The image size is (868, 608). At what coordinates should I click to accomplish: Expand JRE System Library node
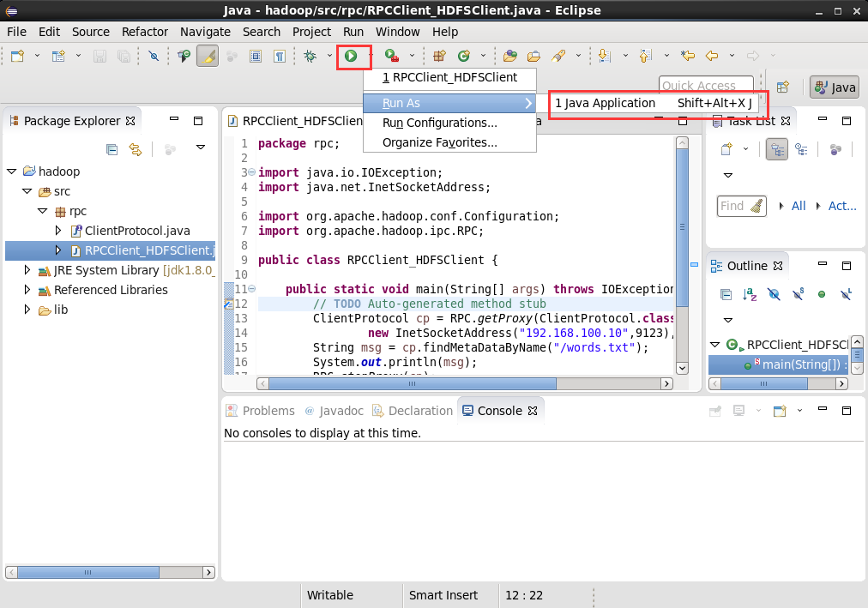point(27,270)
